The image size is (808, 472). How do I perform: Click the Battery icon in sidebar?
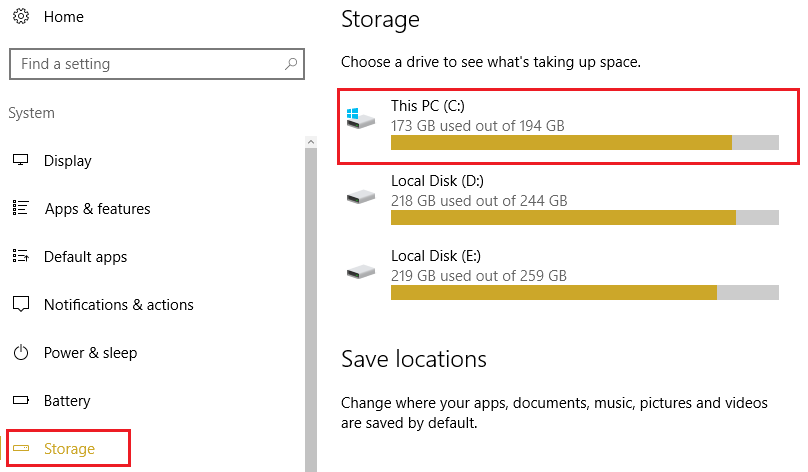tap(20, 401)
